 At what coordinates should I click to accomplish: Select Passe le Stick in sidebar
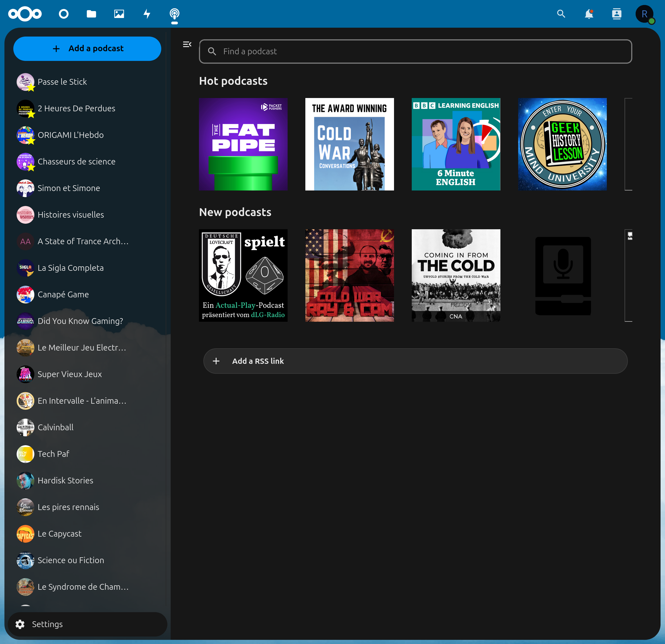(87, 82)
